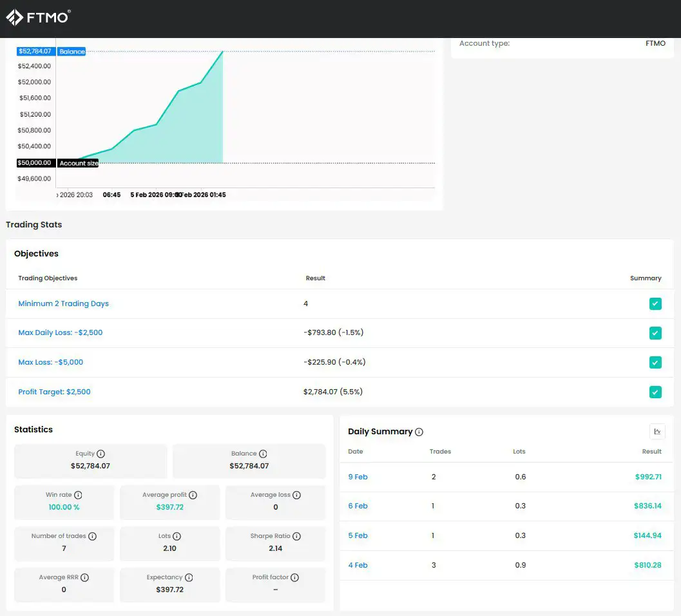Click the Max Daily Loss summary checkbox
The image size is (681, 616).
[x=655, y=333]
